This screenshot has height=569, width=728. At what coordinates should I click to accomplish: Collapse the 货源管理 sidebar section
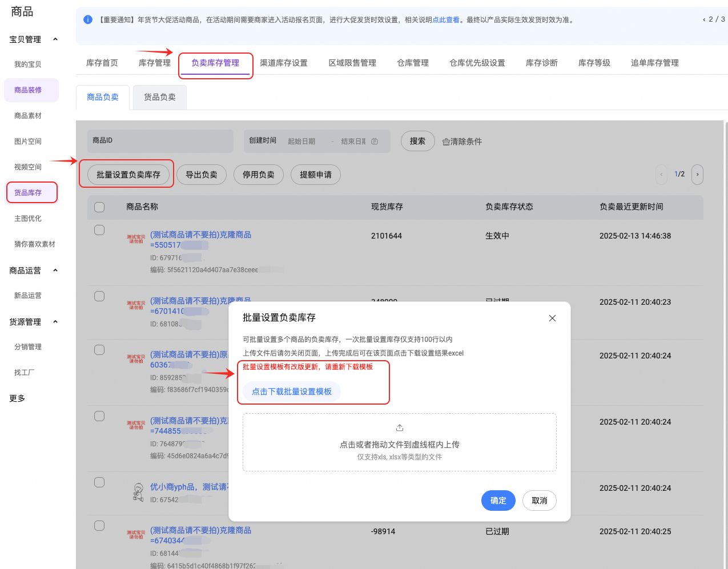[x=55, y=322]
